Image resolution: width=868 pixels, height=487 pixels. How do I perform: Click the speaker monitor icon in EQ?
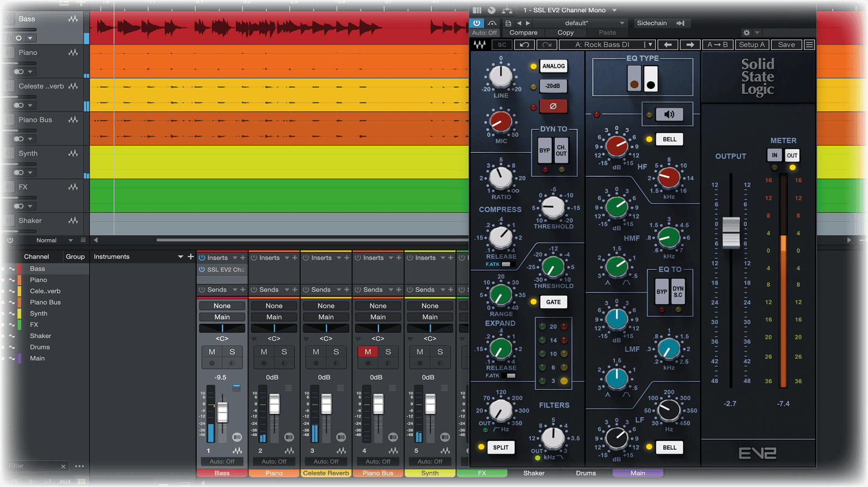(669, 115)
